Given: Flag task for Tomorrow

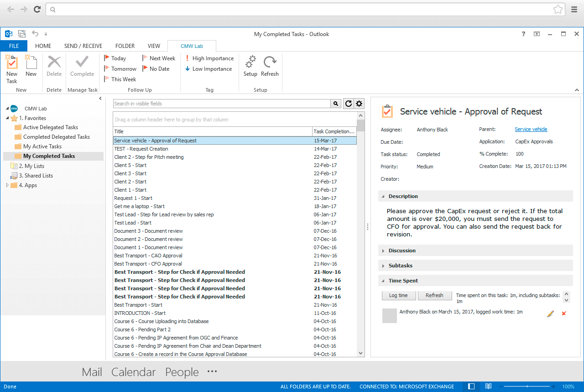Looking at the screenshot, I should pos(120,69).
